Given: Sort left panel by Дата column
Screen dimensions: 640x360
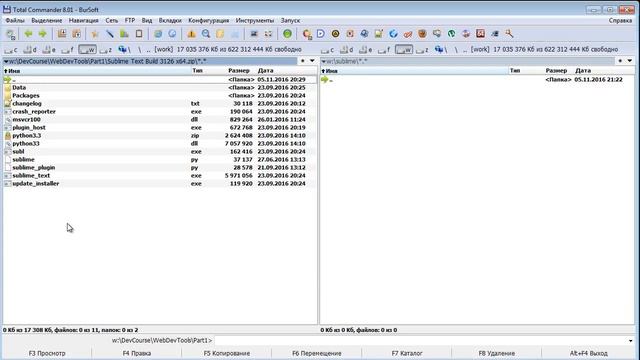Looking at the screenshot, I should pos(265,71).
